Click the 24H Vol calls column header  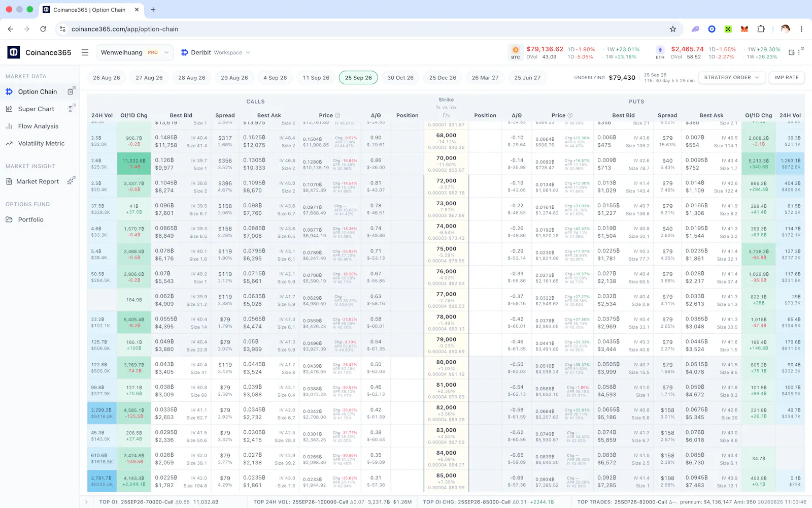pyautogui.click(x=102, y=115)
